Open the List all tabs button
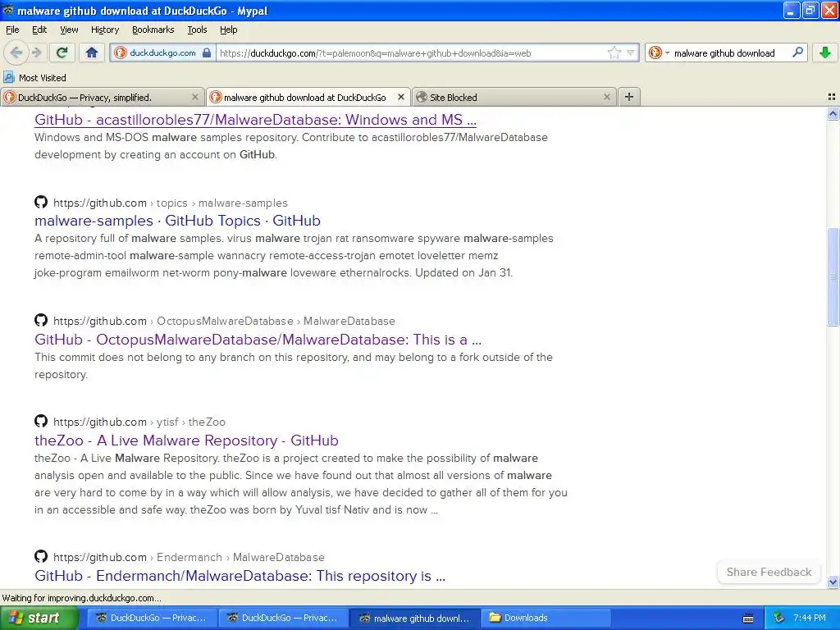Screen dimensions: 840x630 [x=832, y=97]
